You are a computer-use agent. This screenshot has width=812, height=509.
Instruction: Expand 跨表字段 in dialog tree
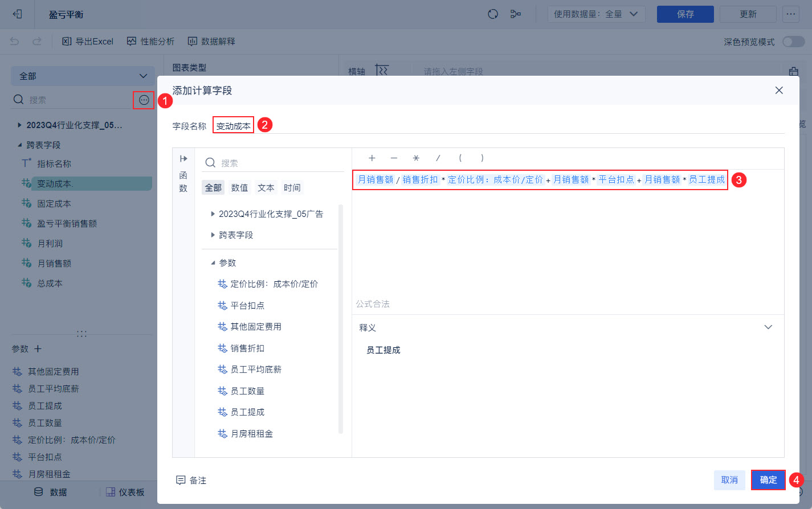click(x=213, y=235)
